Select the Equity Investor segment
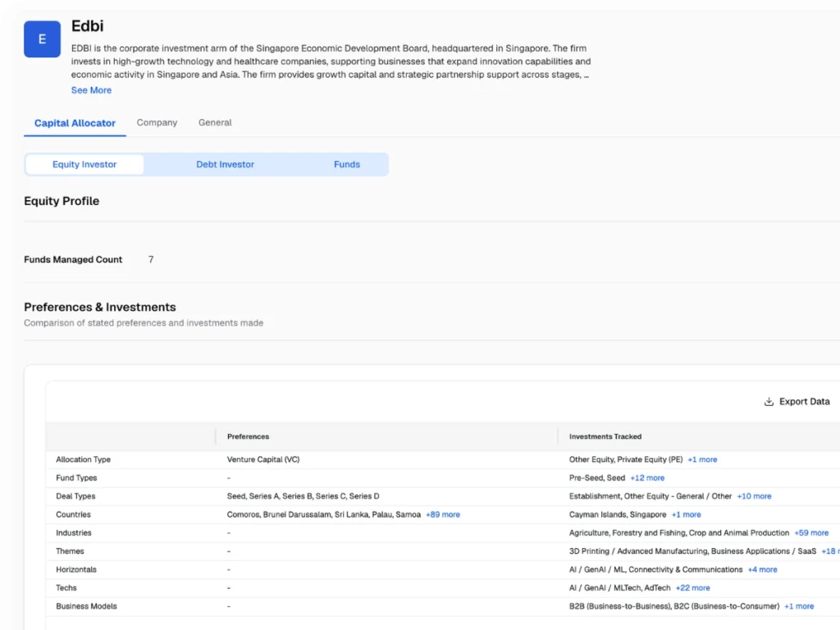The height and width of the screenshot is (630, 840). click(x=84, y=164)
